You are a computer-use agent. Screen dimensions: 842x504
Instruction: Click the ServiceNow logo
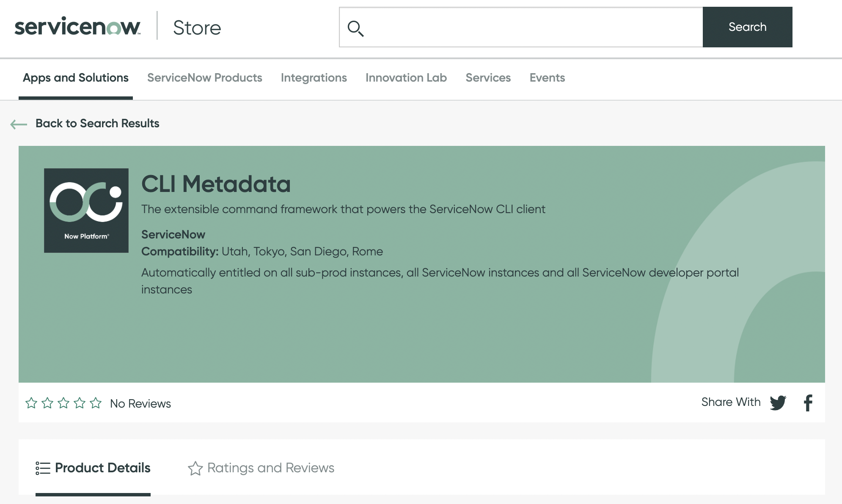[x=77, y=27]
